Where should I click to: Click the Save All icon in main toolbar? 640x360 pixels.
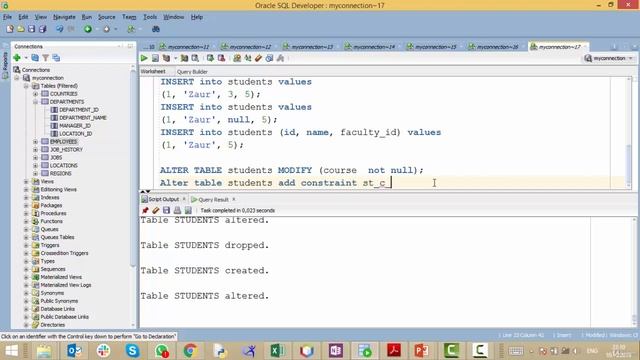point(42,29)
